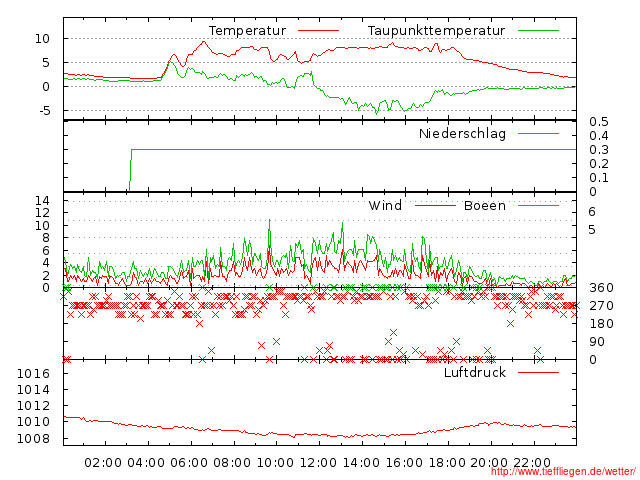The height and width of the screenshot is (480, 640).
Task: Click the 1014 pressure axis value
Action: pos(33,390)
